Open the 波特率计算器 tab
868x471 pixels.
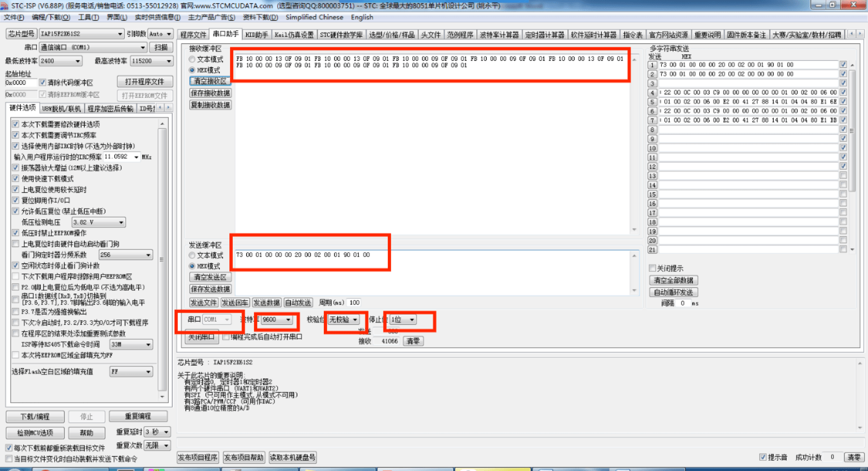tap(499, 35)
